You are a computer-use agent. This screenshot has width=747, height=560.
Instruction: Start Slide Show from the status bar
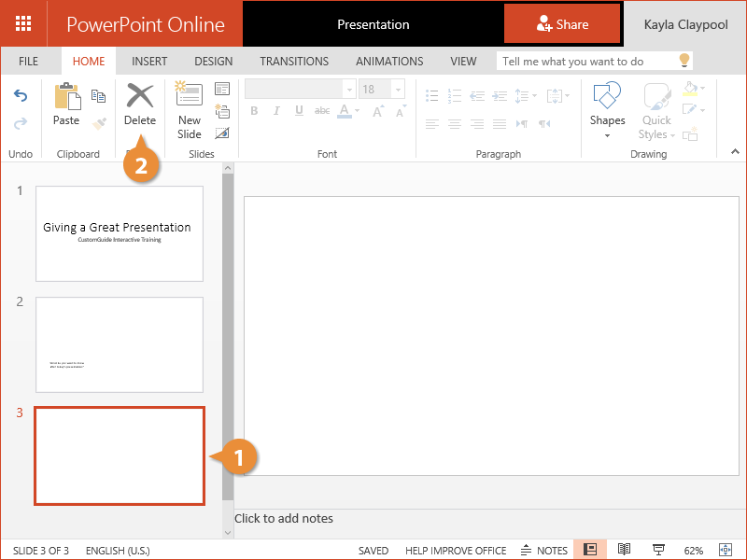[x=658, y=550]
